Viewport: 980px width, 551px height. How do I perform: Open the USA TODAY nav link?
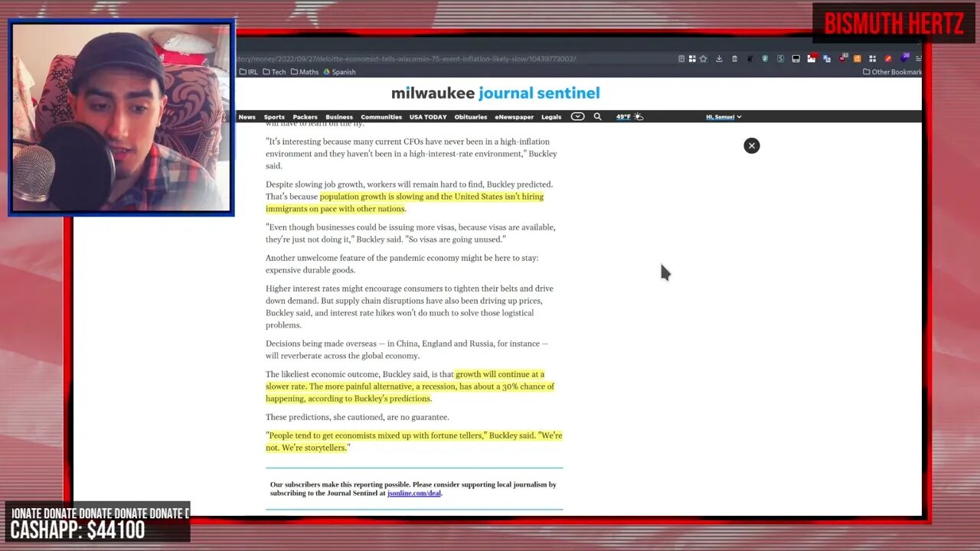(x=428, y=117)
